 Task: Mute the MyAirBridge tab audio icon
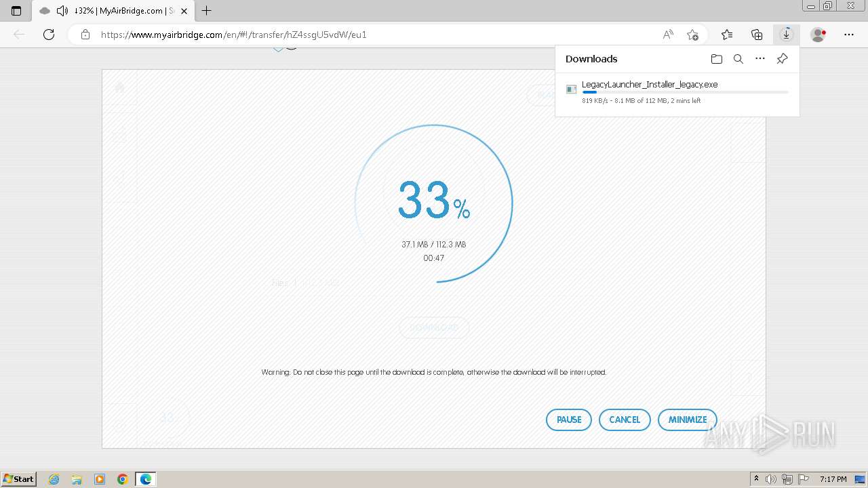pyautogui.click(x=62, y=11)
